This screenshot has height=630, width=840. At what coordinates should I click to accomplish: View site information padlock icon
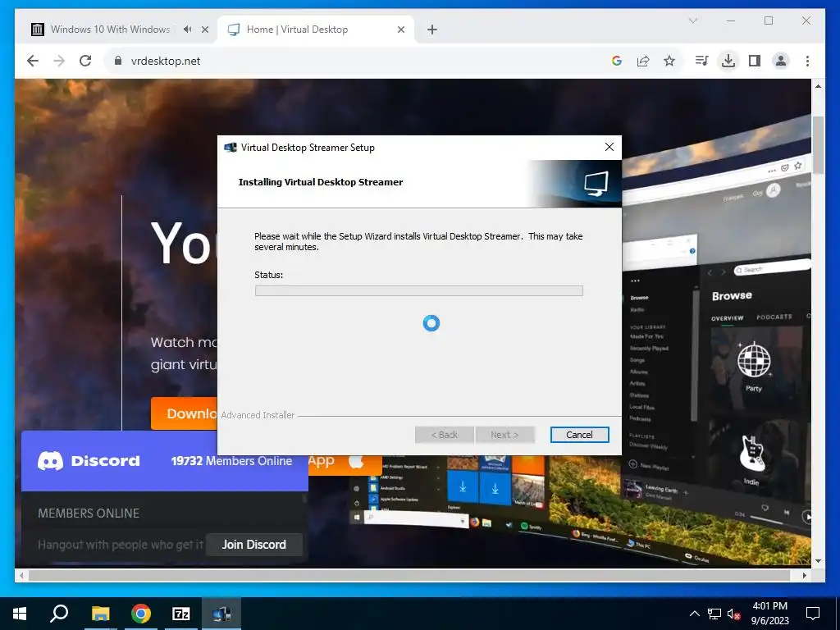118,61
